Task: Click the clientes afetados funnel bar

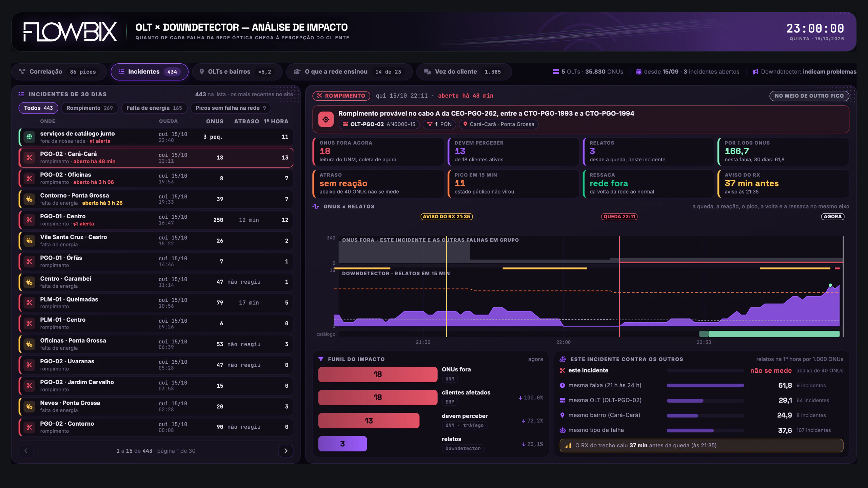Action: click(378, 398)
